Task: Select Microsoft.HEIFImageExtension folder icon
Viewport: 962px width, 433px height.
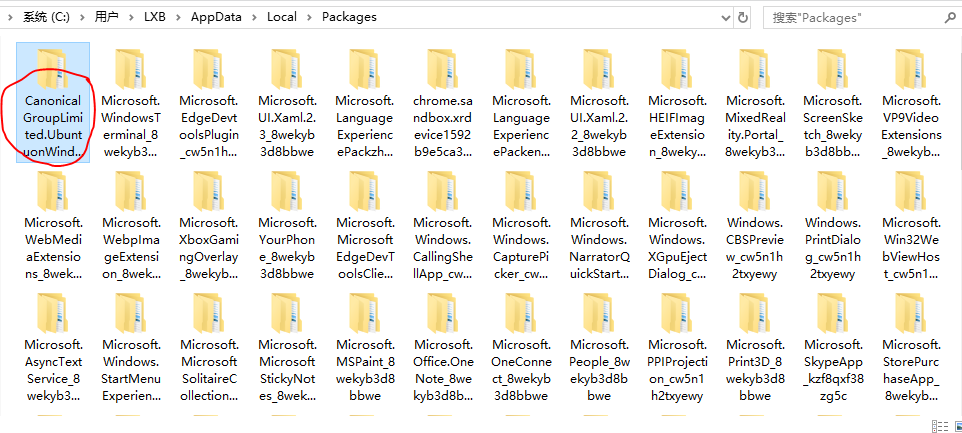Action: click(x=677, y=69)
